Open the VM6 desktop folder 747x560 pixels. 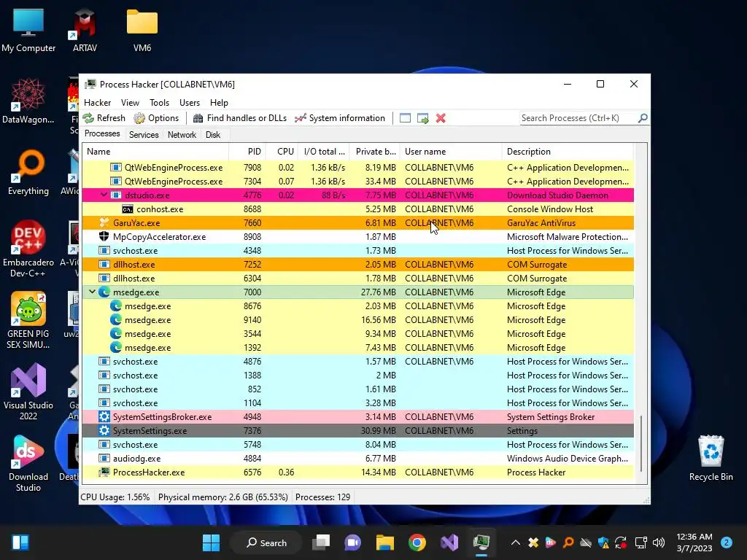[x=142, y=30]
